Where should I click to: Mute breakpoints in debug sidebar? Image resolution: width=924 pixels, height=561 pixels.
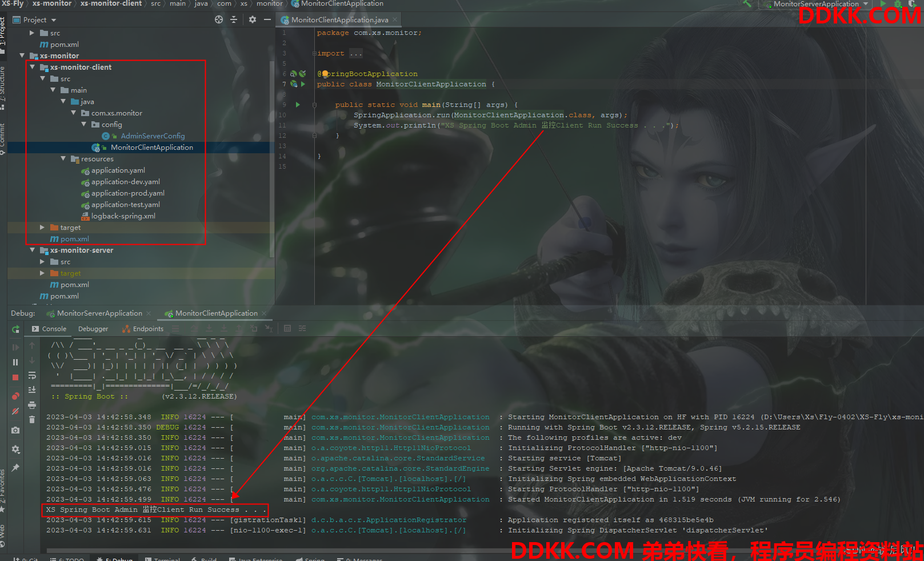(15, 411)
